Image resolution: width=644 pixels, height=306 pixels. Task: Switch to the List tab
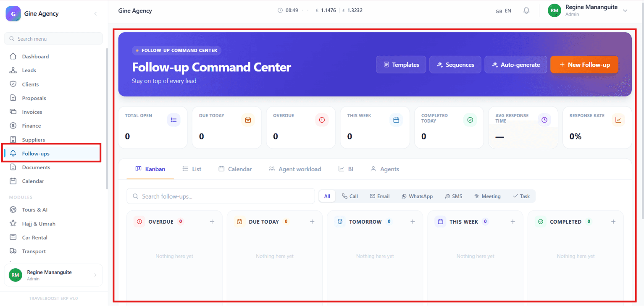point(192,169)
